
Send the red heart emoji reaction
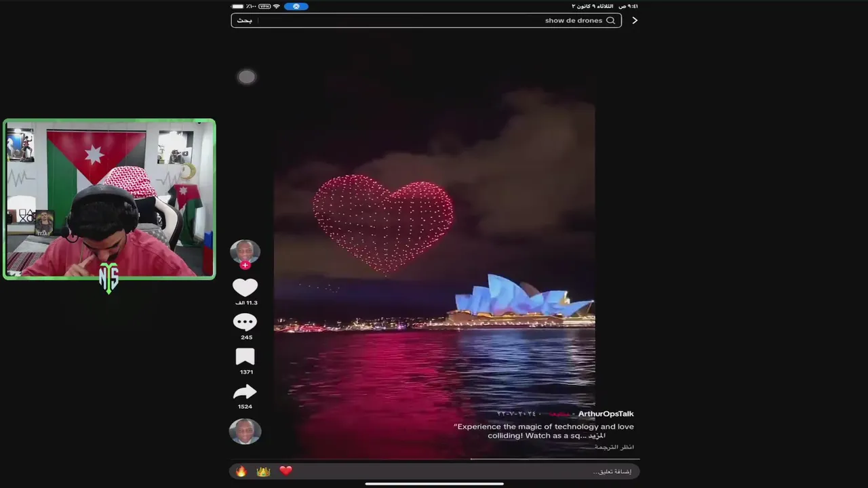(285, 471)
